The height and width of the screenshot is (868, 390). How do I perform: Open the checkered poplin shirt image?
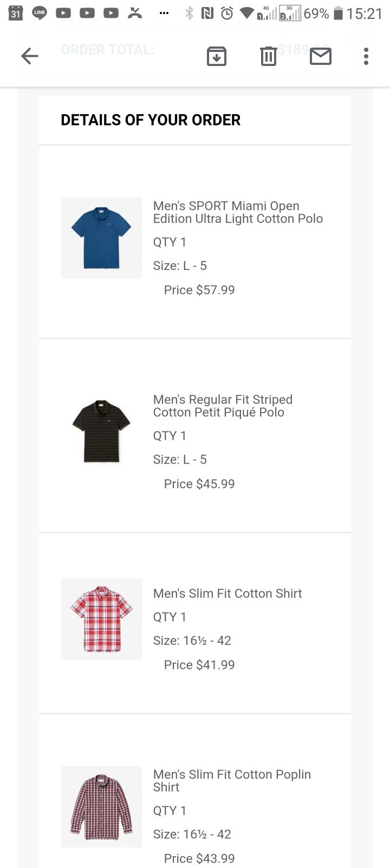click(x=101, y=806)
